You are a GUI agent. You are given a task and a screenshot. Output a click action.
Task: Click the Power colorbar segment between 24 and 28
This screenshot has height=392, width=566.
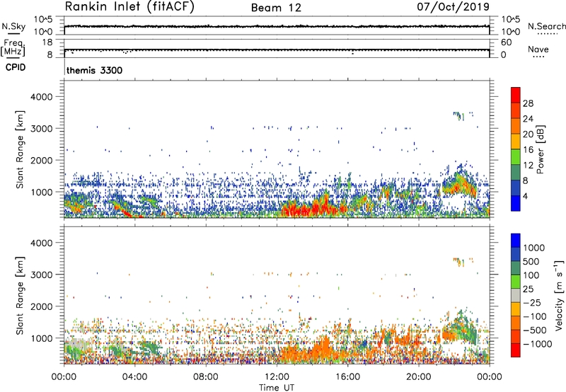click(516, 110)
